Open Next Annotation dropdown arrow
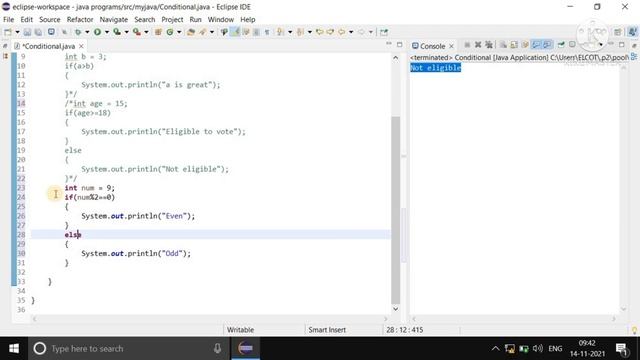 (x=290, y=32)
